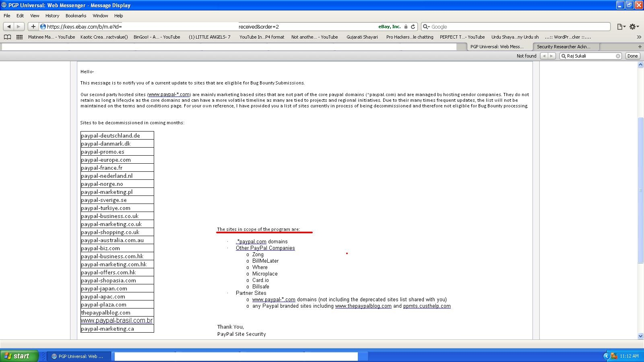
Task: Click the paypal-australia.com.au table cell
Action: coord(117,240)
